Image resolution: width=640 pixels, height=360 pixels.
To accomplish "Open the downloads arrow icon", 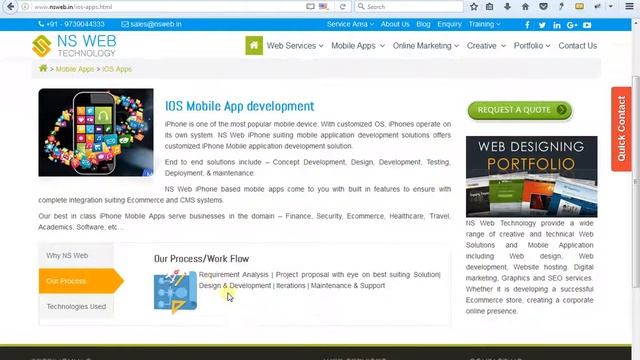I will (x=507, y=7).
